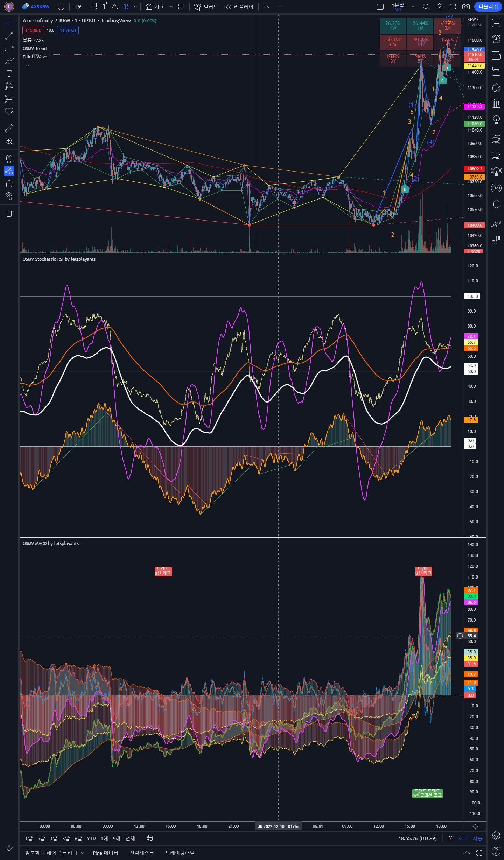Add chart to favorites heart icon
The height and width of the screenshot is (860, 504).
pyautogui.click(x=9, y=111)
